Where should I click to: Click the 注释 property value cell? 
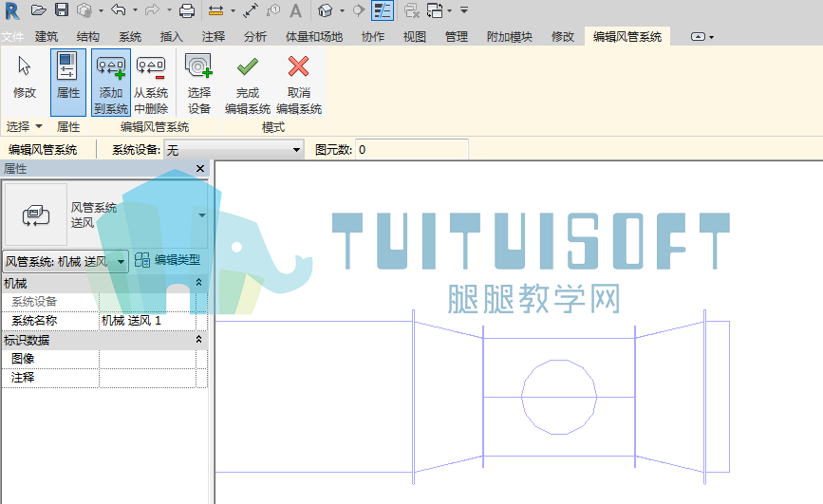point(147,378)
